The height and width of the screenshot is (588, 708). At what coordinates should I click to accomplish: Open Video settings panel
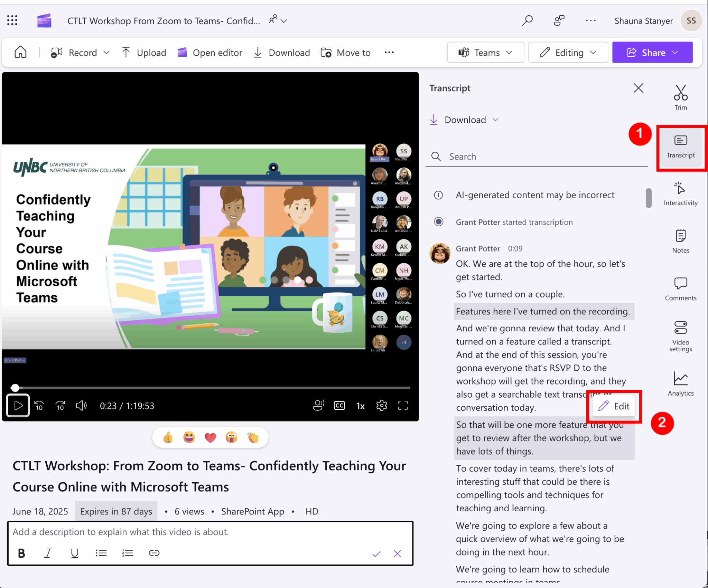point(680,336)
